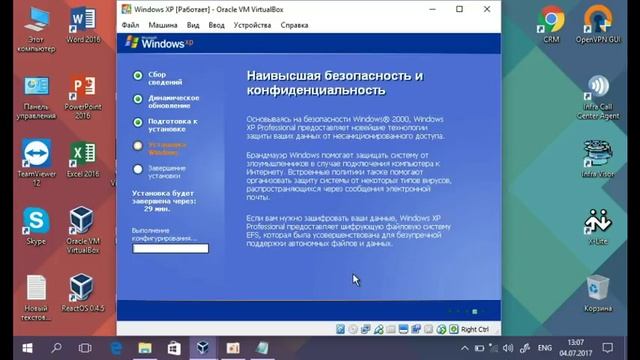Open the Устройства menu

click(252, 25)
